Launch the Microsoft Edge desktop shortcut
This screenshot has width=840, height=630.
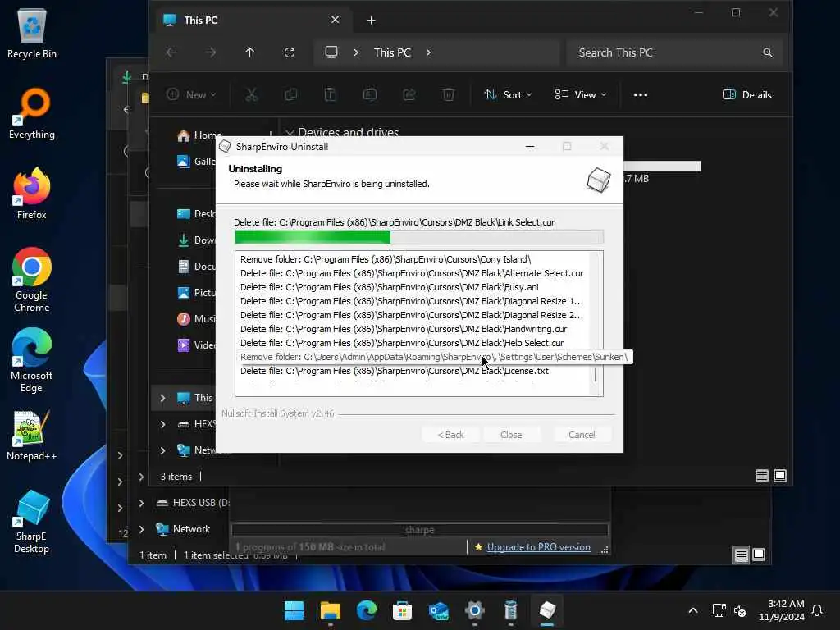32,360
